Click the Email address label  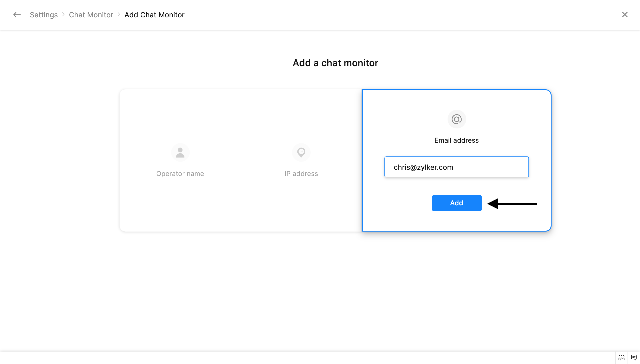456,140
